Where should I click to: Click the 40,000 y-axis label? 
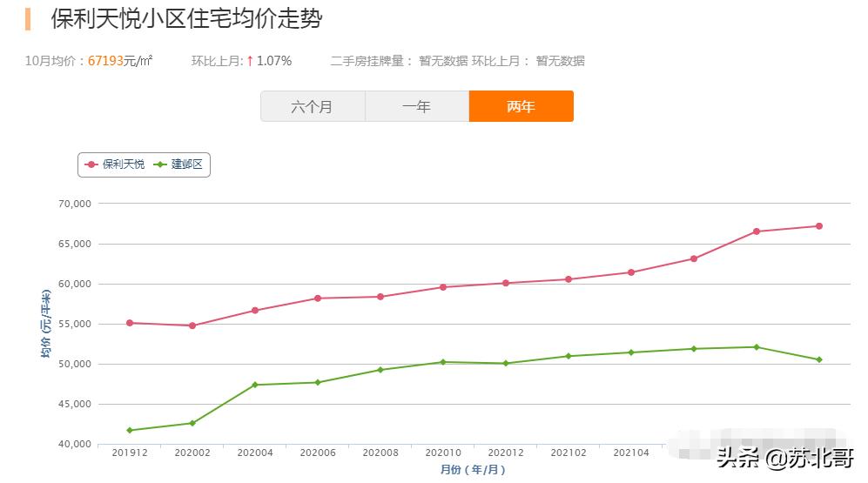75,444
